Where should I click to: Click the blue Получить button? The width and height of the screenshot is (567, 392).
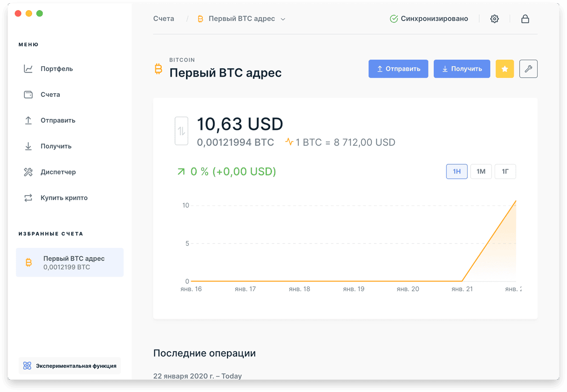click(462, 69)
